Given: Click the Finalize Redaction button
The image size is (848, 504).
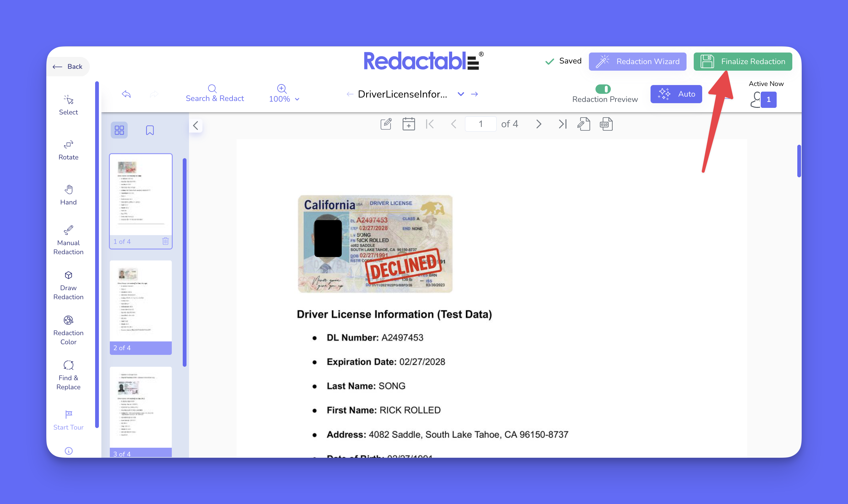Looking at the screenshot, I should (743, 62).
